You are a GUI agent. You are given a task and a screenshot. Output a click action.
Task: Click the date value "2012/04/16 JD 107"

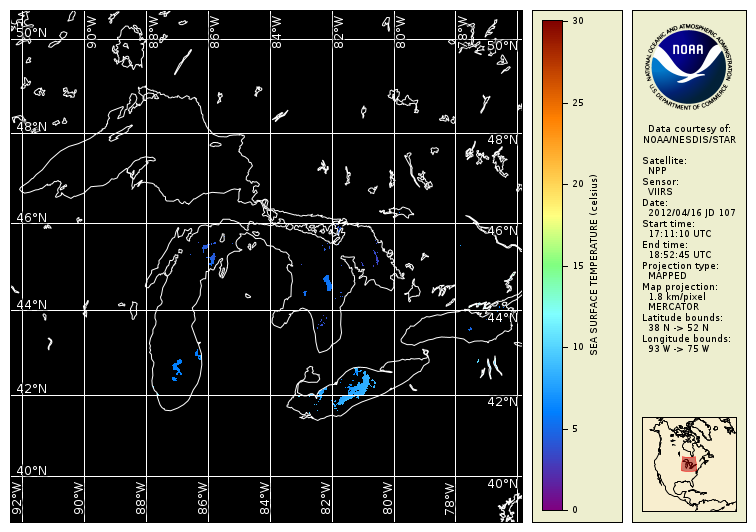coord(692,213)
